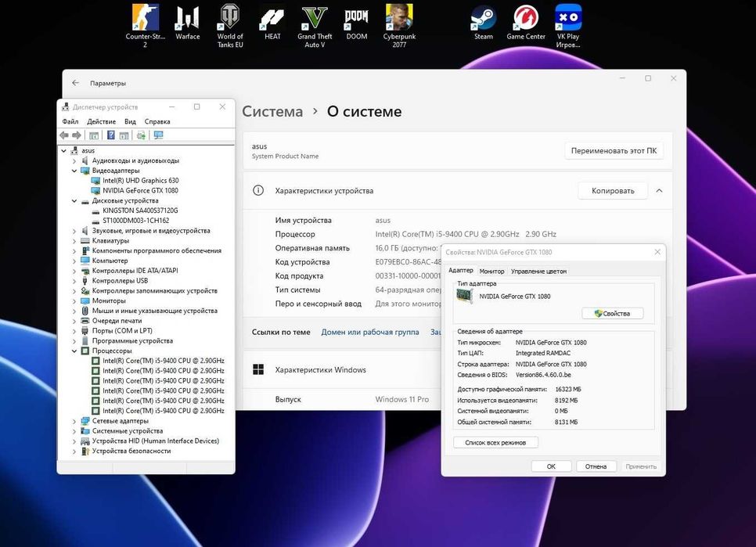This screenshot has width=756, height=547.
Task: Open the Counter-Strike 2 desktop shortcut
Action: 145,27
